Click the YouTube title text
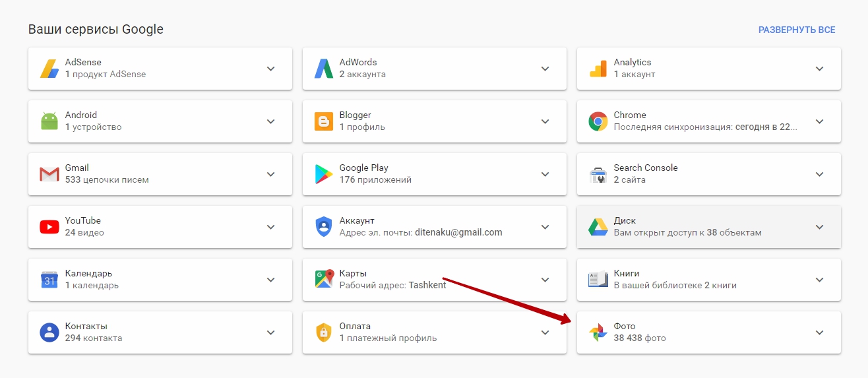The image size is (868, 378). click(83, 220)
